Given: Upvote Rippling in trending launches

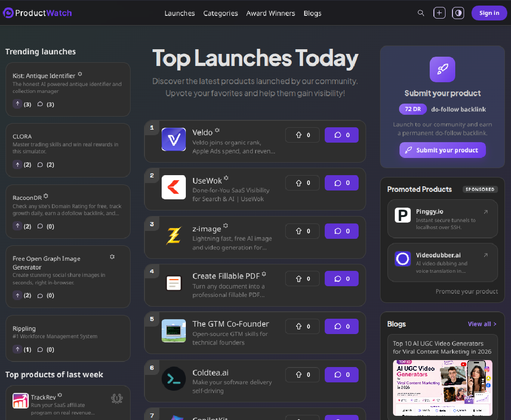Looking at the screenshot, I should [17, 349].
